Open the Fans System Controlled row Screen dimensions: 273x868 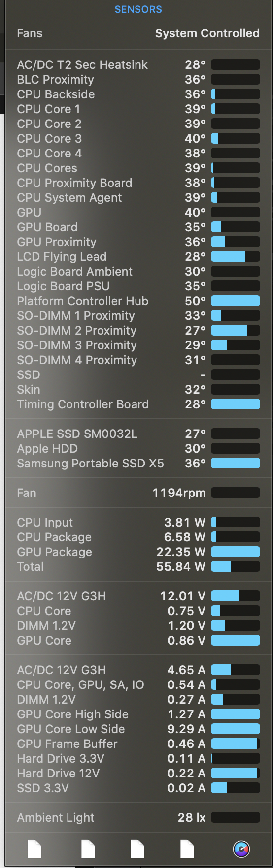tap(138, 33)
